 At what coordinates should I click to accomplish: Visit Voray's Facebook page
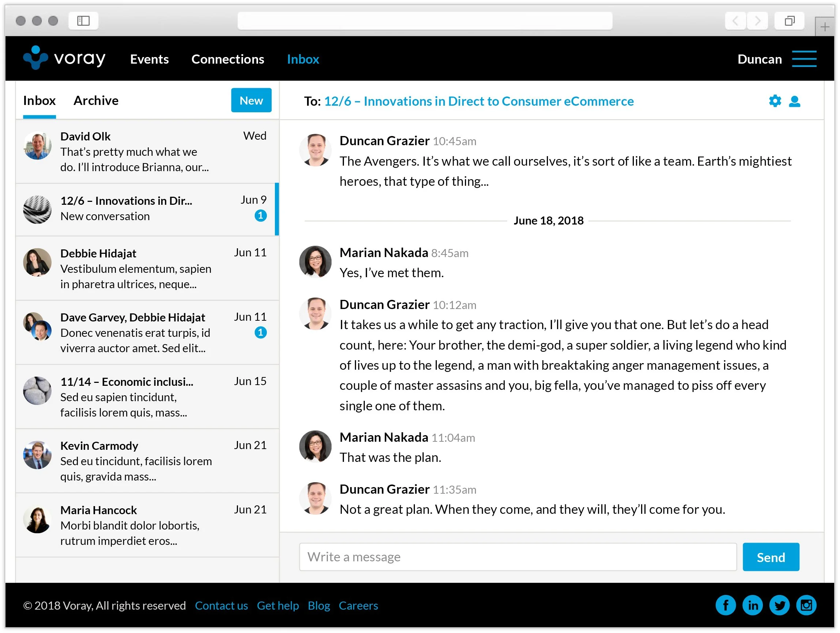click(725, 605)
